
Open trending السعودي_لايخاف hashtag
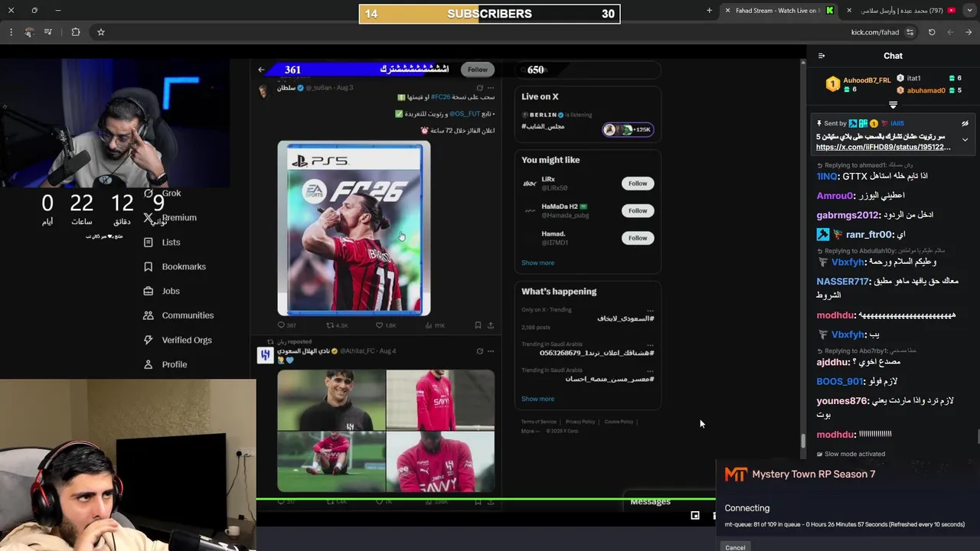626,318
